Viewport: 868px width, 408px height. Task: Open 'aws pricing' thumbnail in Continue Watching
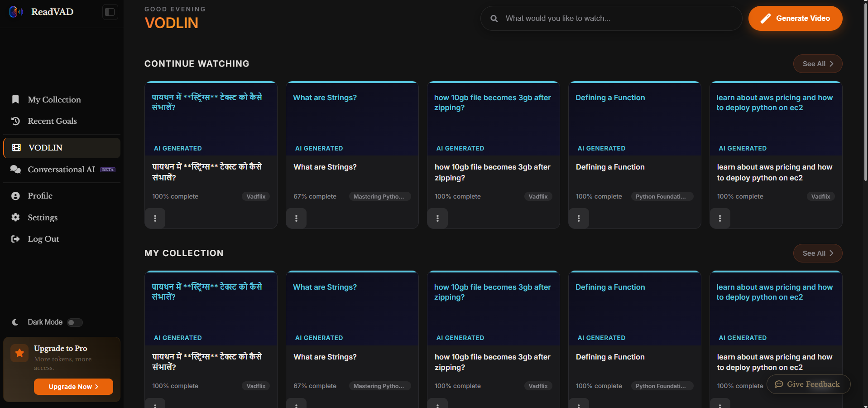[776, 119]
